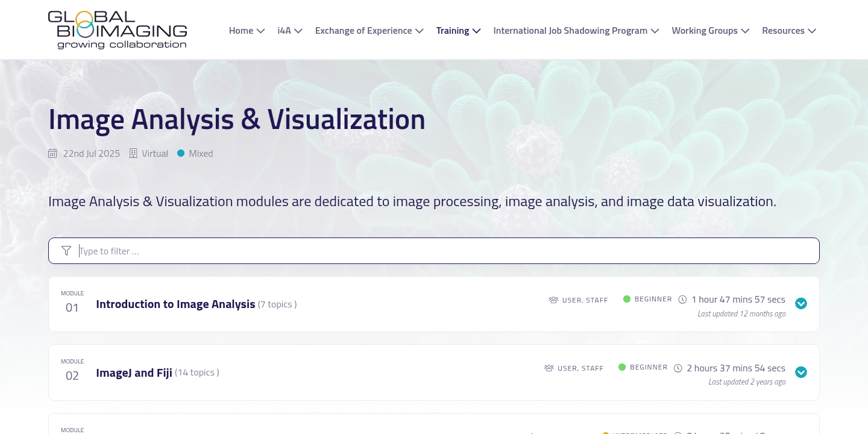Click the clock icon next to 2 hours 37 mins
This screenshot has width=868, height=434.
pyautogui.click(x=678, y=368)
